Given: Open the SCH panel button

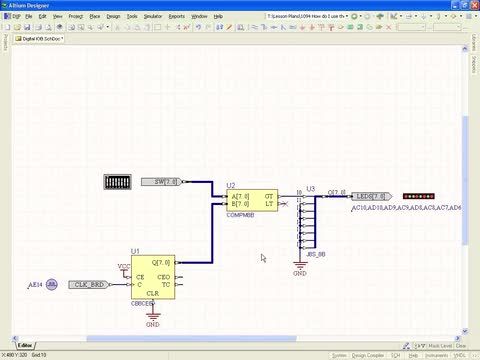Looking at the screenshot, I should pyautogui.click(x=395, y=356).
